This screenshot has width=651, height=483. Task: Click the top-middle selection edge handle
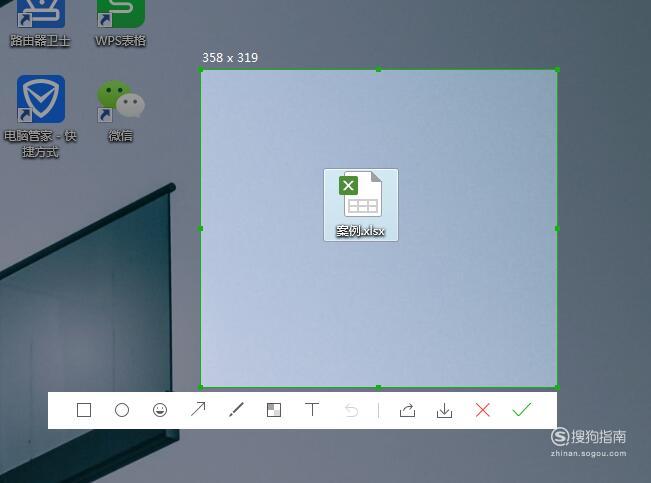pyautogui.click(x=378, y=70)
